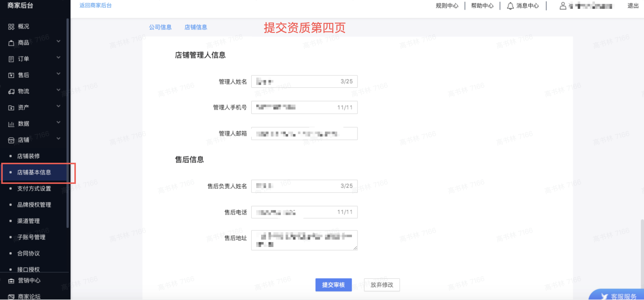Click the 商品 bag icon in sidebar
Screen dimensions: 644x300
11,43
